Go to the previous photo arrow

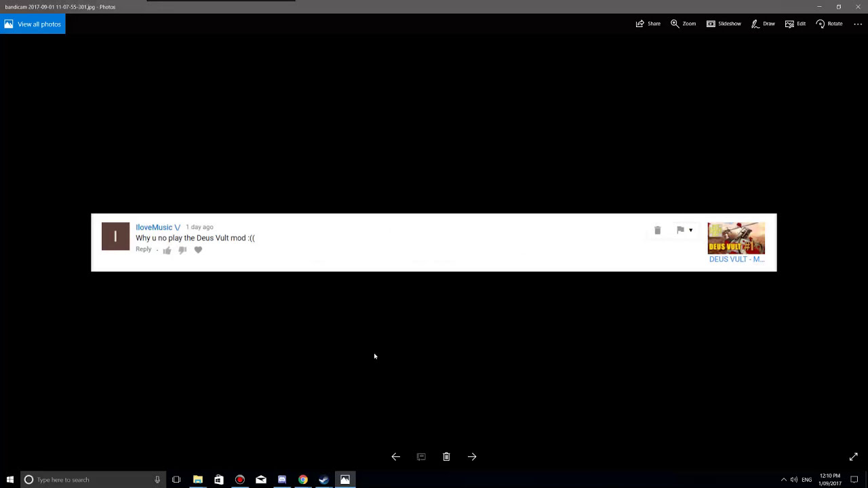(x=396, y=457)
